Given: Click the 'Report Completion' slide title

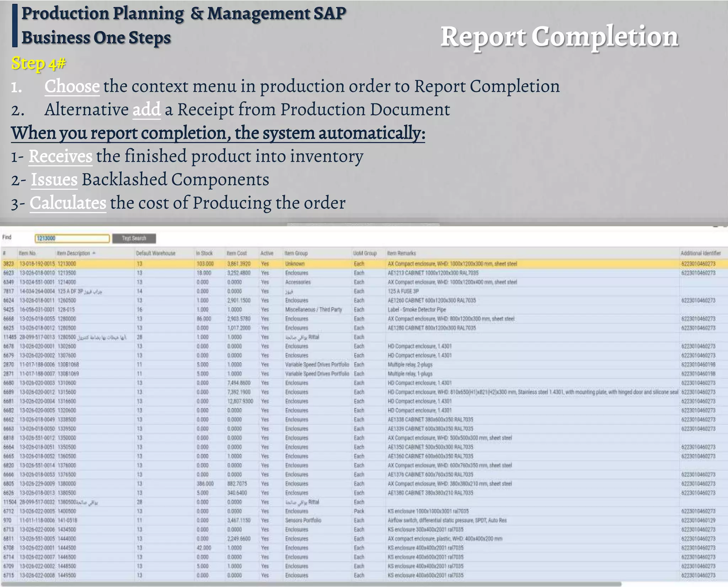Looking at the screenshot, I should pyautogui.click(x=560, y=37).
